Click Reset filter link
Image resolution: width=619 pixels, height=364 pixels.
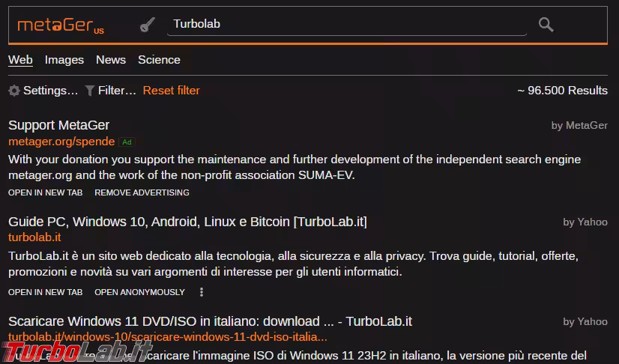172,91
